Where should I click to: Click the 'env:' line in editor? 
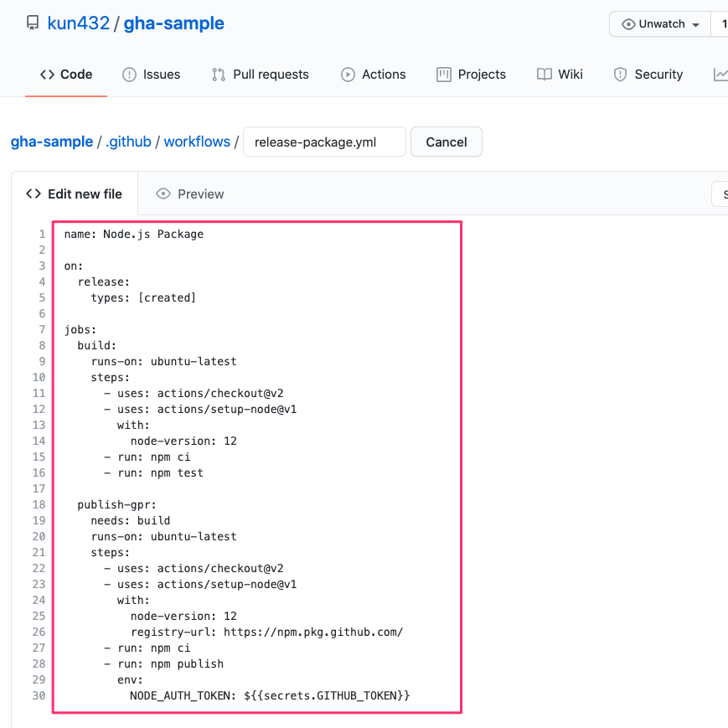130,679
